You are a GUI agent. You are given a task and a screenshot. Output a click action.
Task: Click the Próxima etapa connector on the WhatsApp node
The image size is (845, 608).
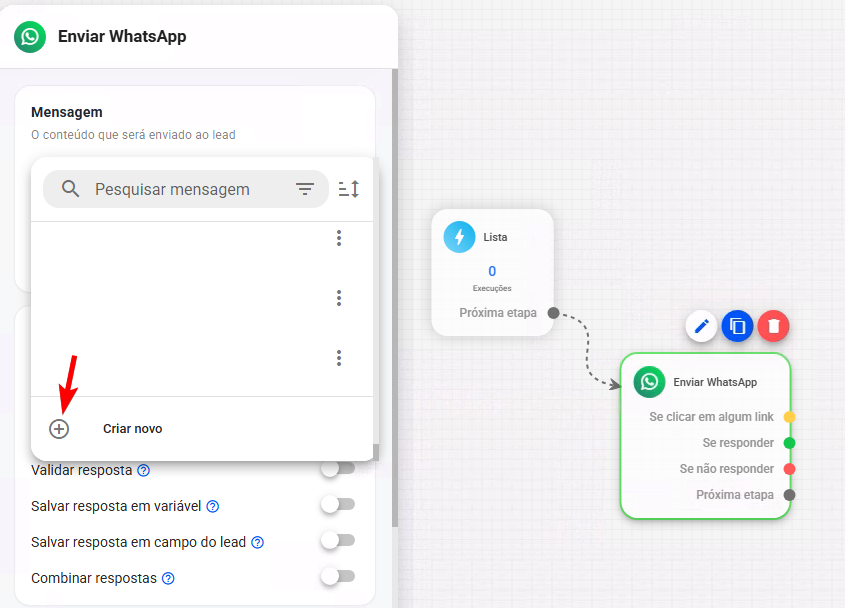point(789,495)
